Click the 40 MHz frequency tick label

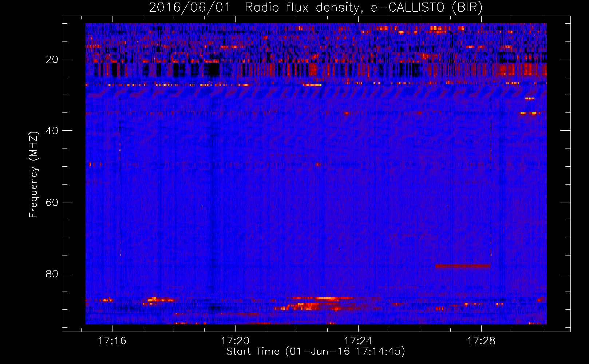click(52, 131)
